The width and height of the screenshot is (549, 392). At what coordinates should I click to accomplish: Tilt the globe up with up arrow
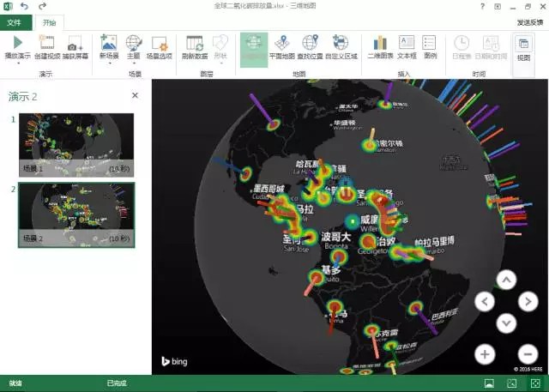click(x=506, y=280)
